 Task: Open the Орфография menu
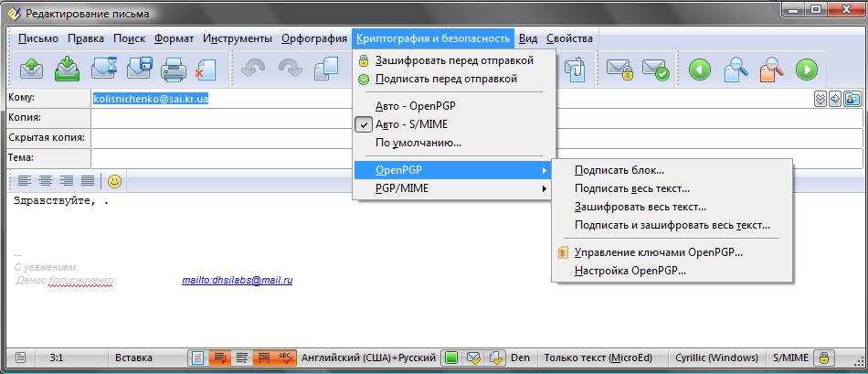click(314, 38)
